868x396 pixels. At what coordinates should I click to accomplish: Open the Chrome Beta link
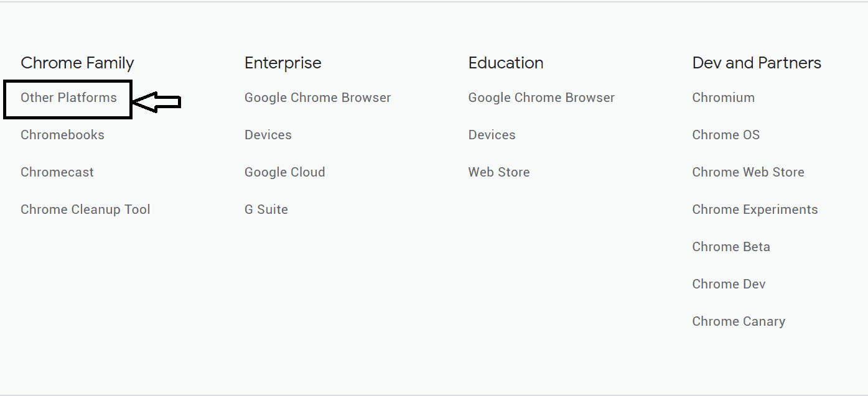(731, 247)
